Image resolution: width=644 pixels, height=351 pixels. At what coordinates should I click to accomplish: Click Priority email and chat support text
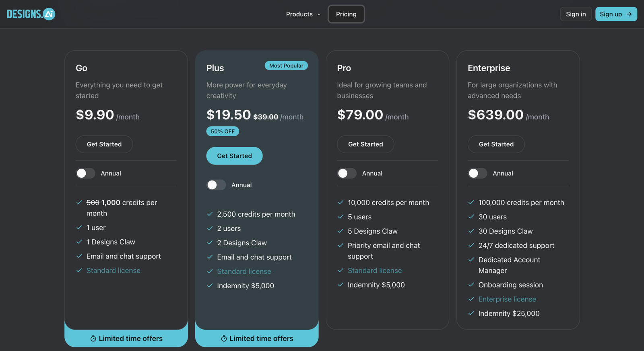click(x=384, y=251)
